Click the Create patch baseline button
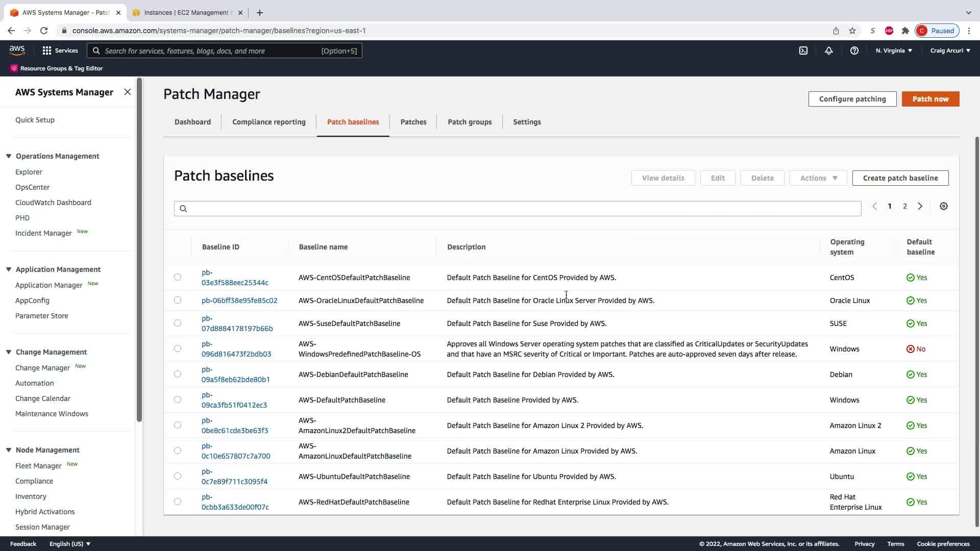980x551 pixels. point(900,178)
